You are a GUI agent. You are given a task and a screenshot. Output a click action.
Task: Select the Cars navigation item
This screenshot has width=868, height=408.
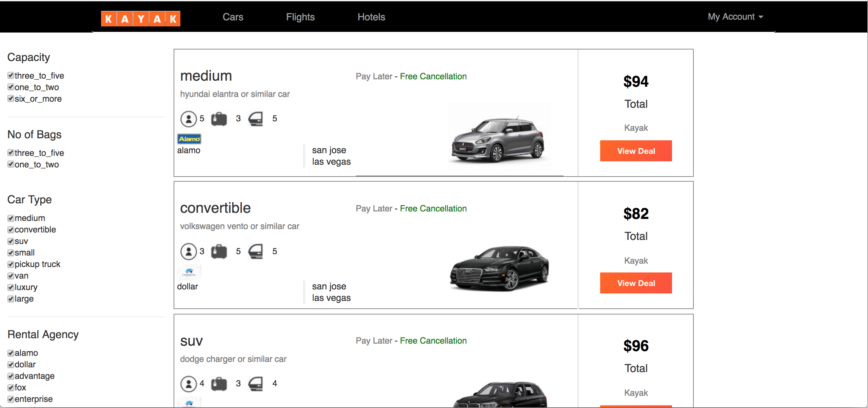pos(233,17)
